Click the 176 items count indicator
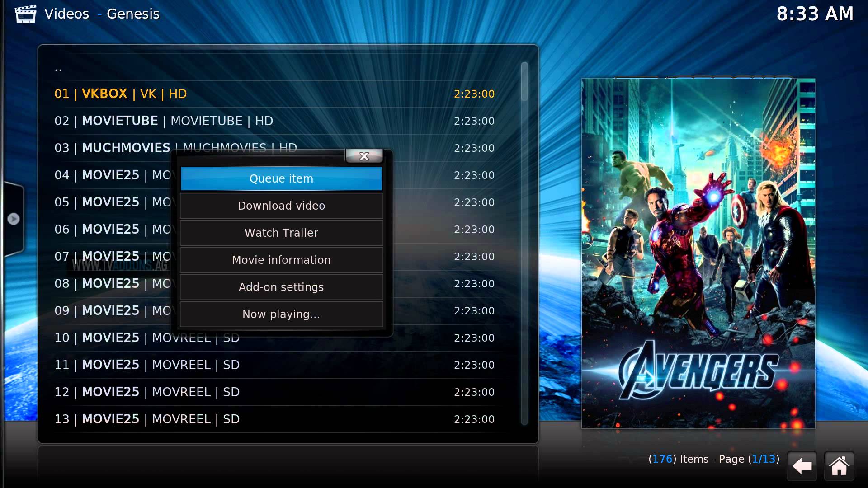This screenshot has height=488, width=868. [662, 459]
